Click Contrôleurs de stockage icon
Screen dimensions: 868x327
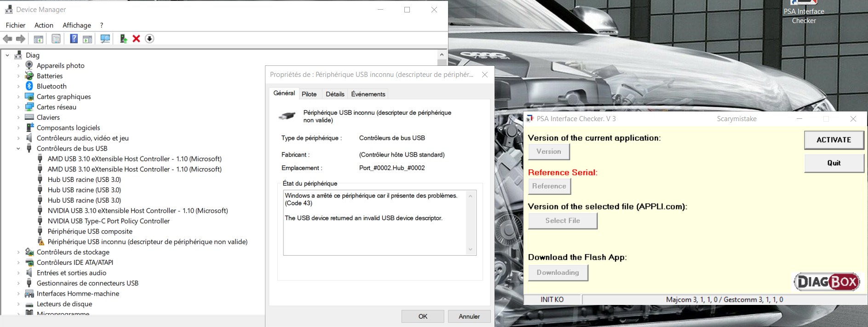[x=29, y=252]
